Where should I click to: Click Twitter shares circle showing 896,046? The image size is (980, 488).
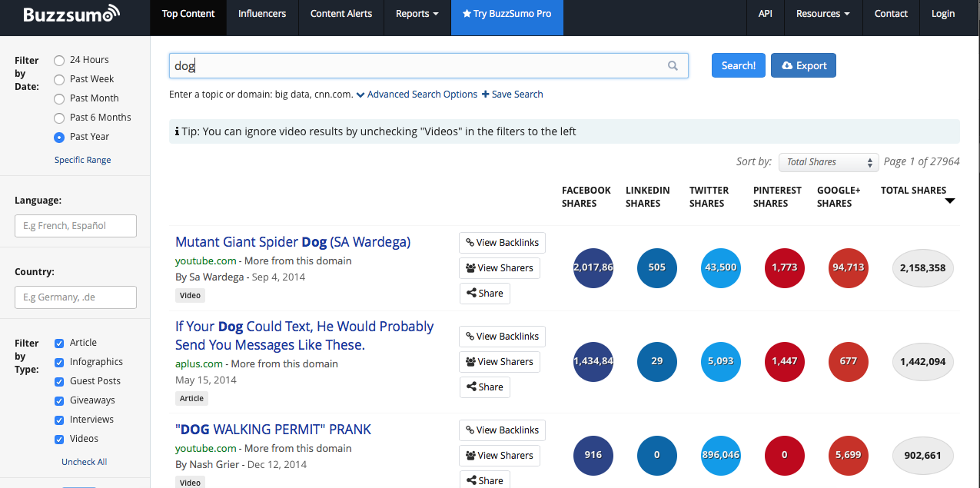click(721, 456)
